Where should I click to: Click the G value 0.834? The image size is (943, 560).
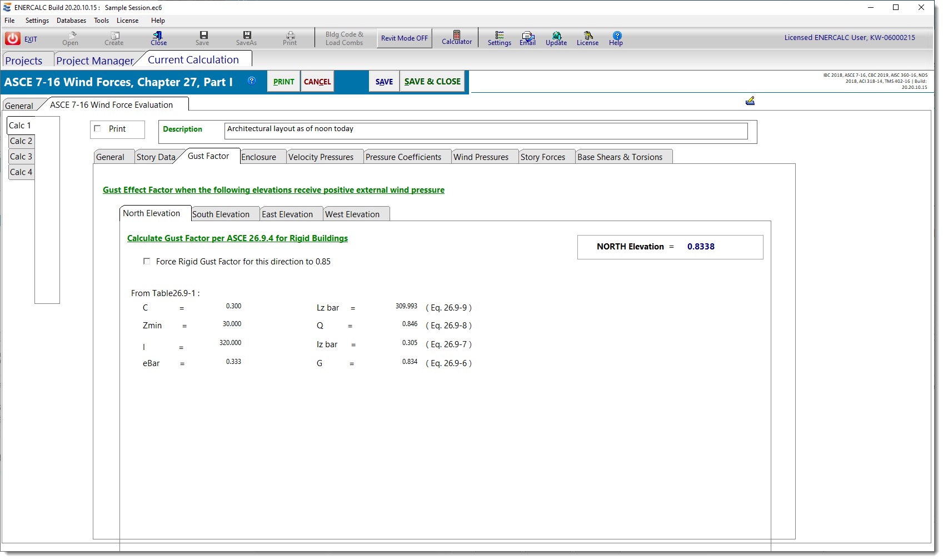(x=410, y=362)
